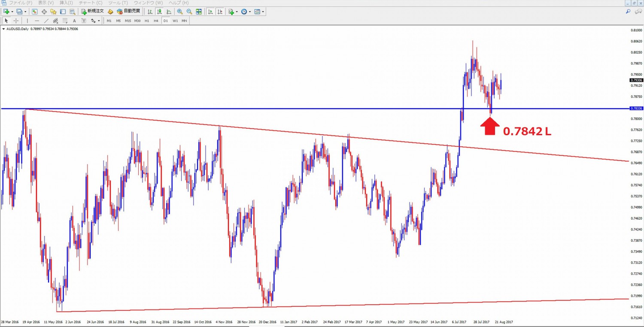Open the Strategy Tester icon

[x=72, y=12]
